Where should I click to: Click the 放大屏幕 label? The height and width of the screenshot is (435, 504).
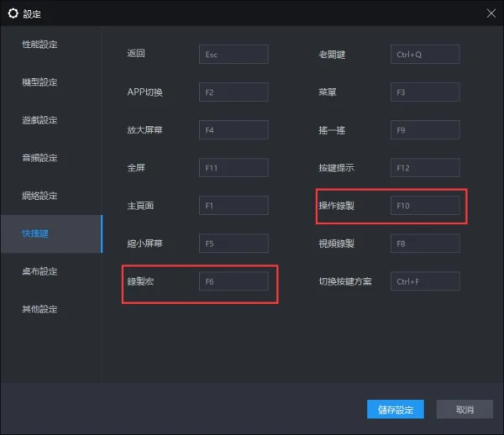tap(145, 130)
